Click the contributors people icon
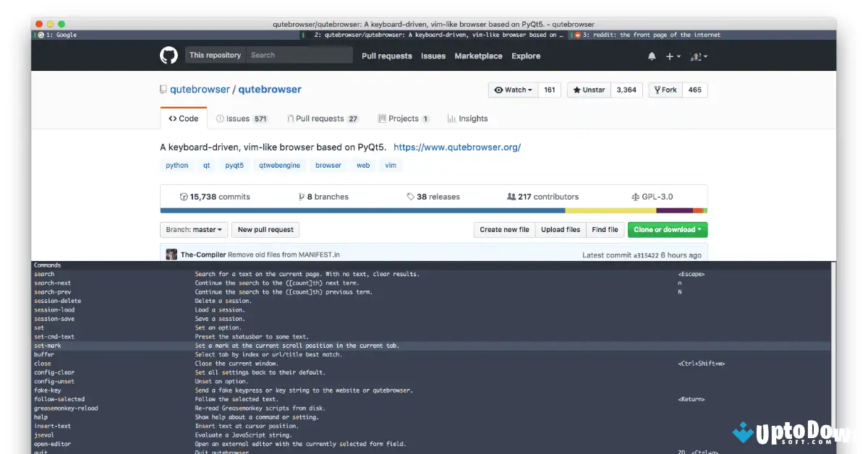868x454 pixels. pyautogui.click(x=511, y=197)
